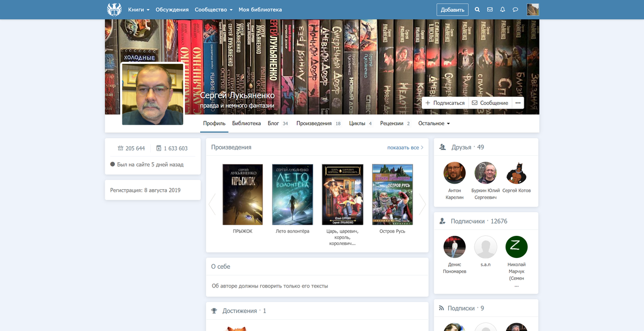
Task: Open Буркин Юлий Сергеевич's avatar
Action: 486,173
